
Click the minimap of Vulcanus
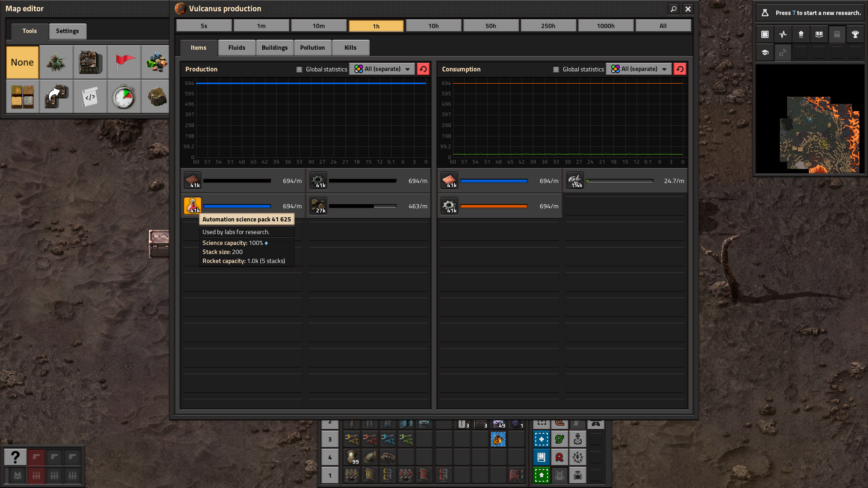[x=810, y=119]
